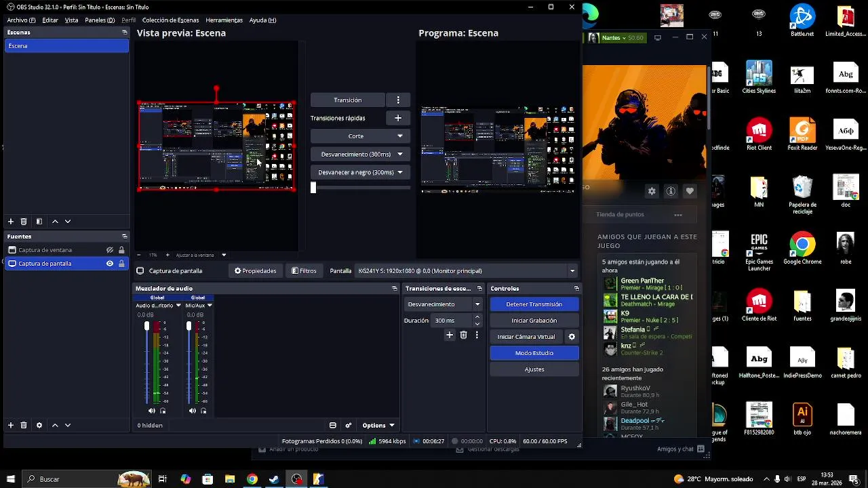Open the three-dot menu beside Transición
868x488 pixels.
(398, 100)
